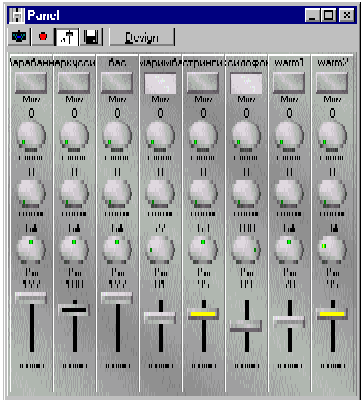Click the Design button
This screenshot has height=404, width=363.
click(x=142, y=37)
